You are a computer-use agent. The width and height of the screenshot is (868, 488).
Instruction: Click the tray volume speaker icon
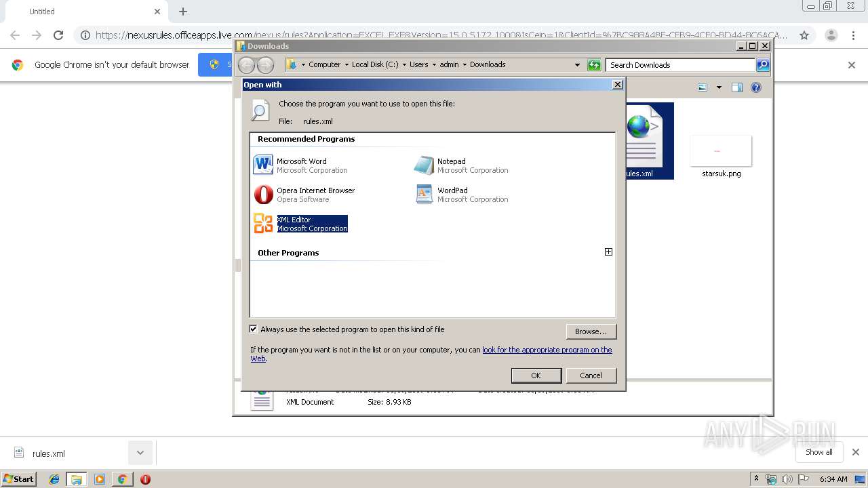tap(787, 479)
